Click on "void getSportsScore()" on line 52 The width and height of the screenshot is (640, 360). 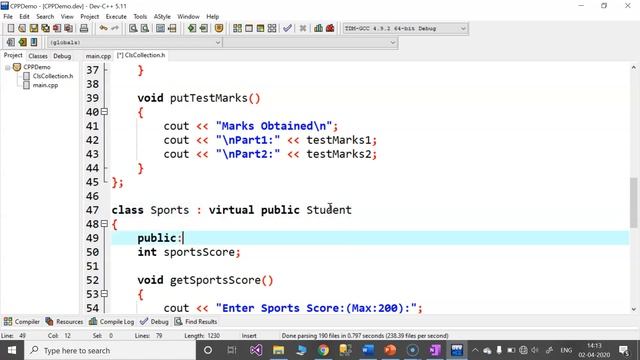click(205, 280)
